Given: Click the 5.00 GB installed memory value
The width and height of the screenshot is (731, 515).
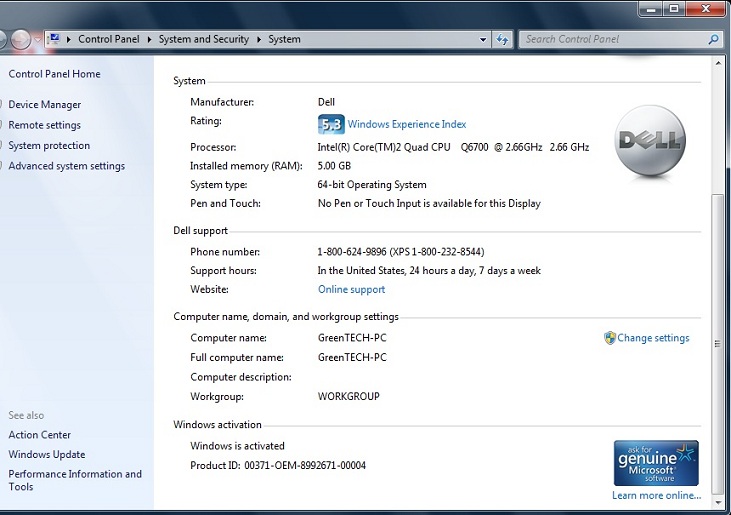Looking at the screenshot, I should coord(334,166).
